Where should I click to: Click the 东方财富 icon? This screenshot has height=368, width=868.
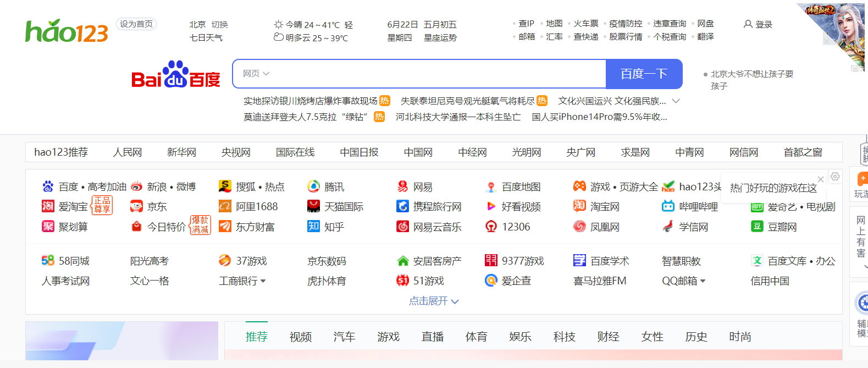225,226
